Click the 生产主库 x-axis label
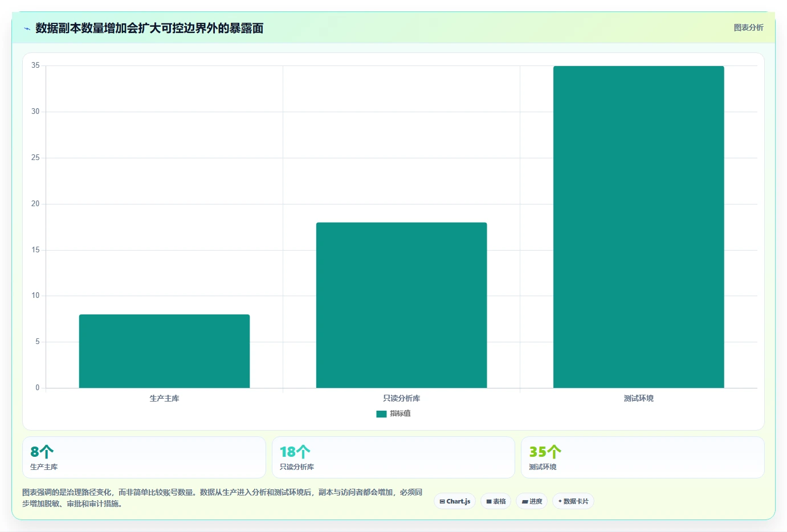The image size is (787, 532). [164, 398]
